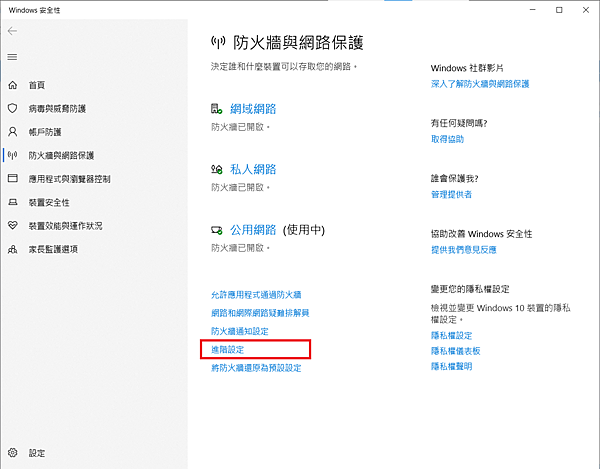Open 病毒與威脅防護 section
600x469 pixels.
[x=57, y=109]
